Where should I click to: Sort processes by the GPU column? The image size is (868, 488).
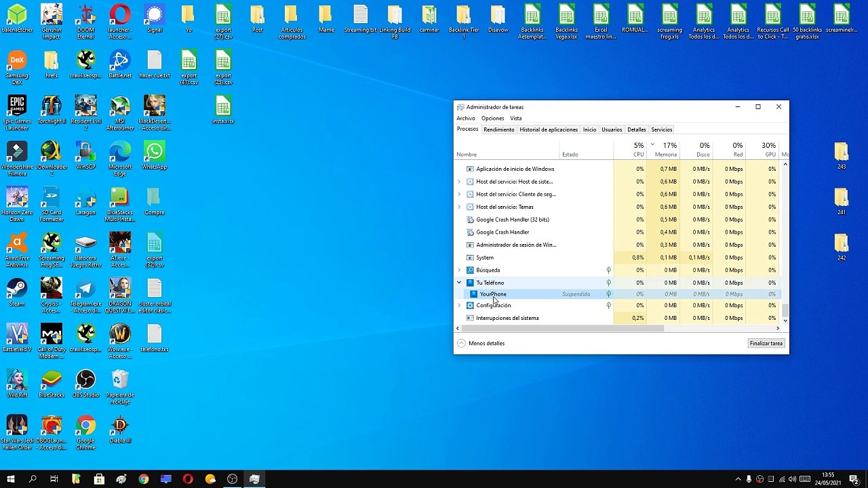pyautogui.click(x=762, y=150)
